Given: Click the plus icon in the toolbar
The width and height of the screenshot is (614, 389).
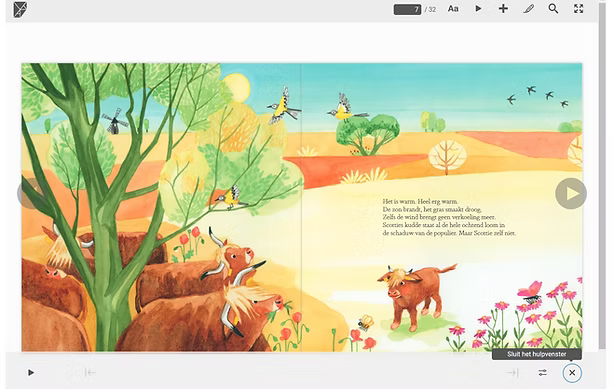Looking at the screenshot, I should pyautogui.click(x=503, y=9).
